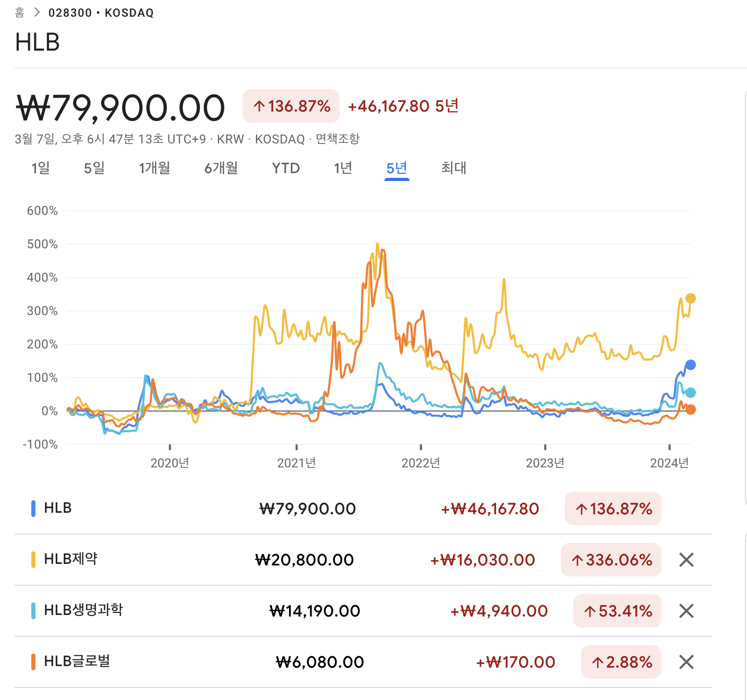Click the 2.88% change badge
The width and height of the screenshot is (747, 700).
click(621, 662)
